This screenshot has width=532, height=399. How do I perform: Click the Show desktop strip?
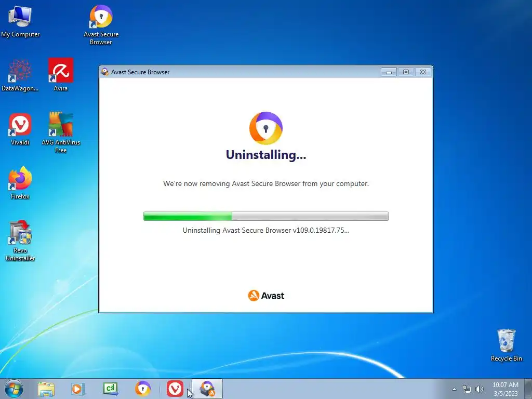coord(528,389)
